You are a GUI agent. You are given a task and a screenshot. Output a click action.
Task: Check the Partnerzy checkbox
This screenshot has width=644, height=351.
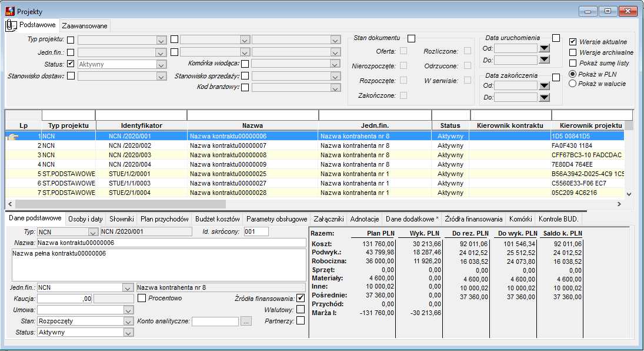tap(300, 320)
